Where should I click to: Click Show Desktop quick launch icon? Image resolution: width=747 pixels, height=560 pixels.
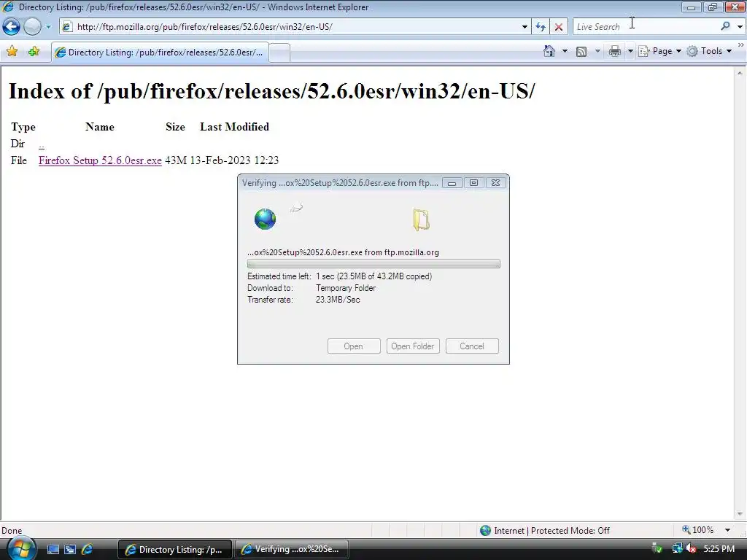tap(53, 550)
